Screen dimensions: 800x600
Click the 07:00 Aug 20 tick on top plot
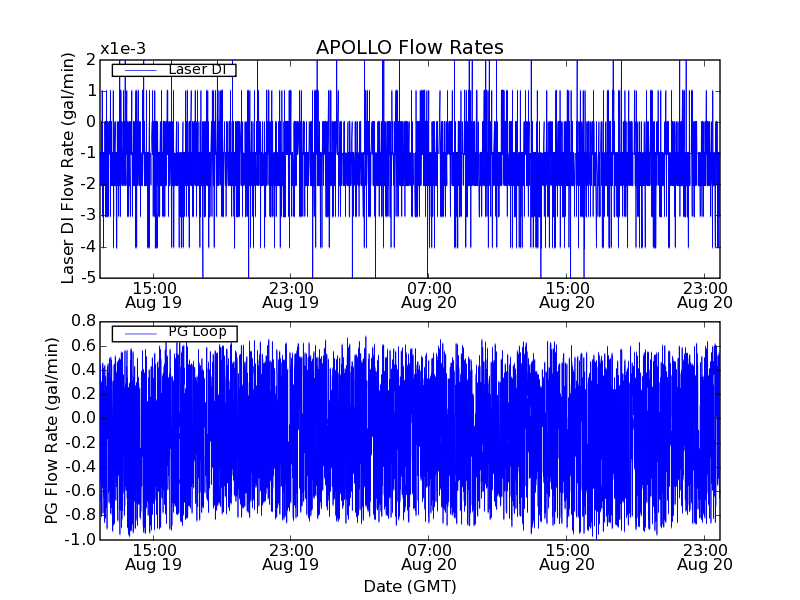click(429, 294)
